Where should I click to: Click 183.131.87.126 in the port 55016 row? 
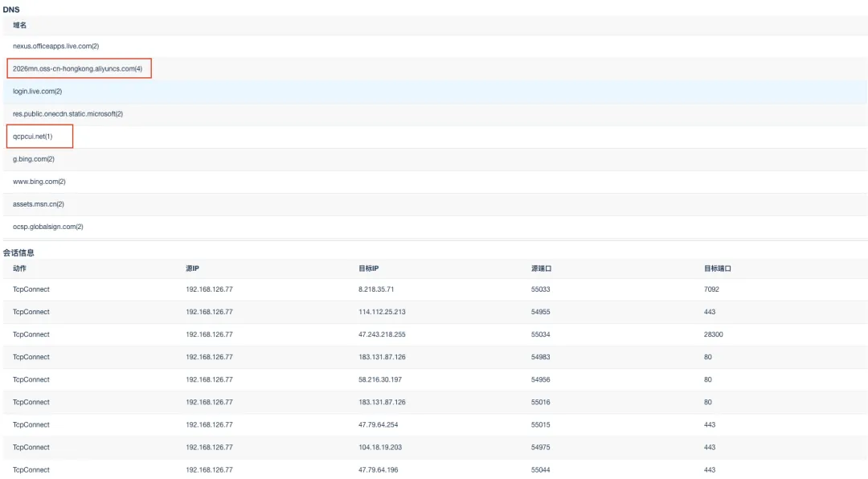coord(382,402)
